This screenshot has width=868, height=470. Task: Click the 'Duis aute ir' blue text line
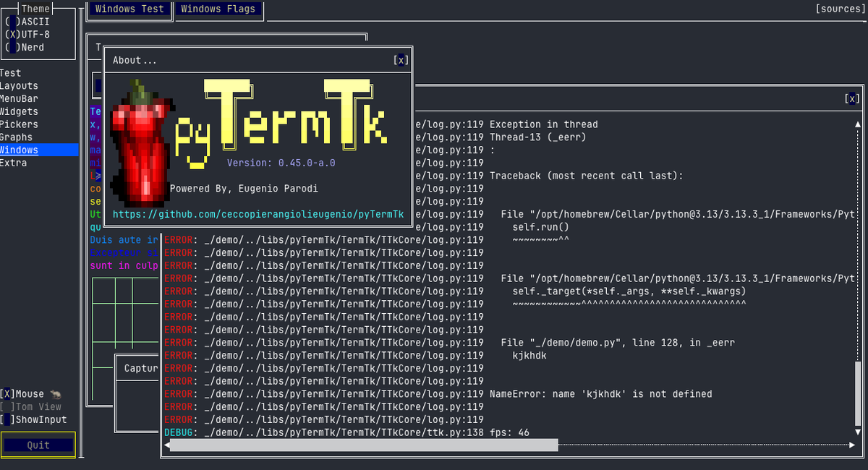124,240
